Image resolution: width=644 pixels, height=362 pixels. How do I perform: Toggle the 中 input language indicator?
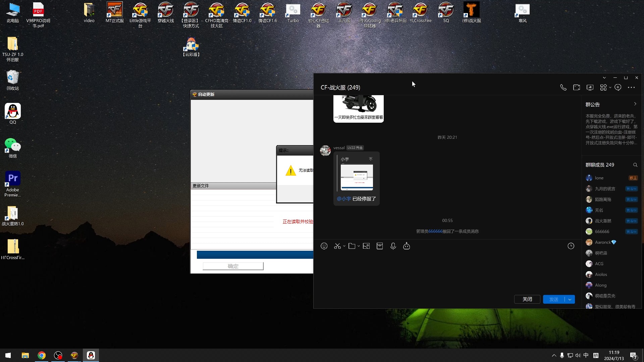586,356
